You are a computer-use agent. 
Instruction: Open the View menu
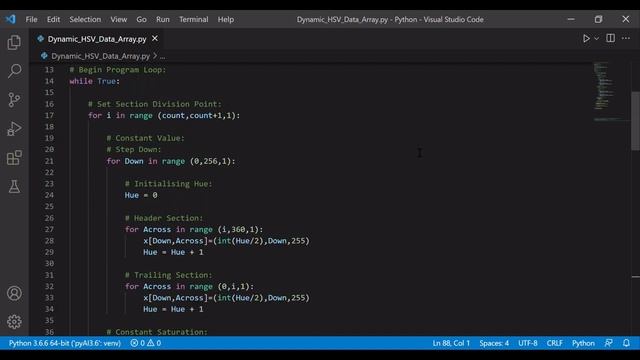click(118, 19)
